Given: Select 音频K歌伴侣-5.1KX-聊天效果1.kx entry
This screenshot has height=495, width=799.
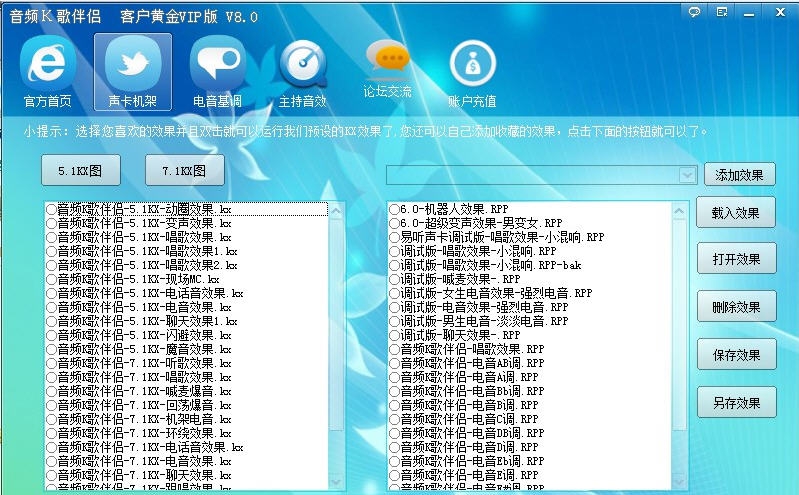Looking at the screenshot, I should (x=142, y=322).
